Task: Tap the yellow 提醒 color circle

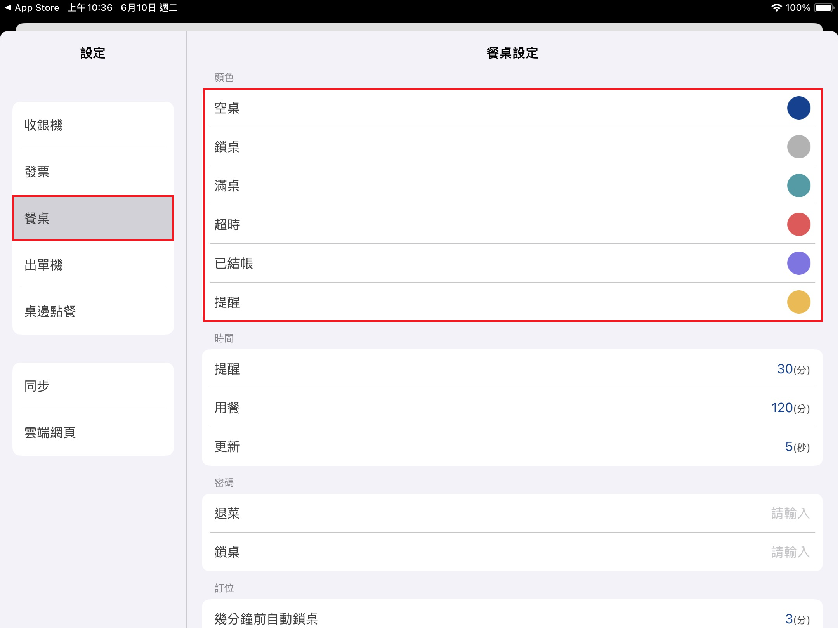Action: coord(798,302)
